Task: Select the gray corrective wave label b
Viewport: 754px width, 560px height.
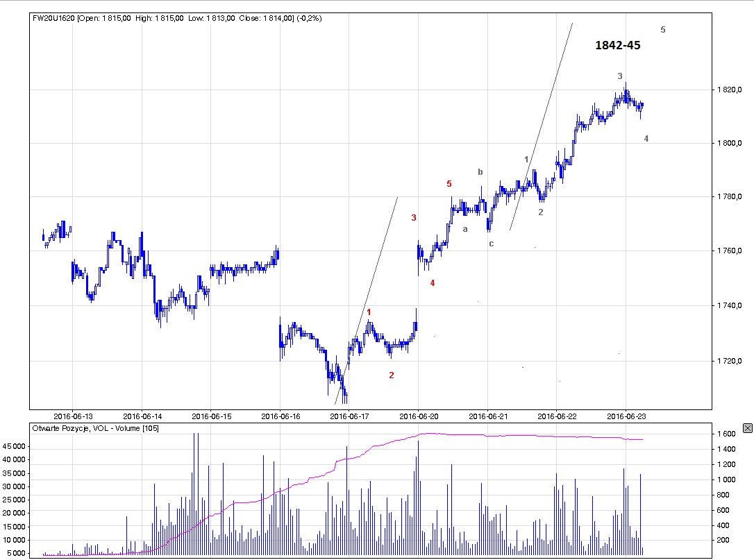Action: click(x=480, y=171)
